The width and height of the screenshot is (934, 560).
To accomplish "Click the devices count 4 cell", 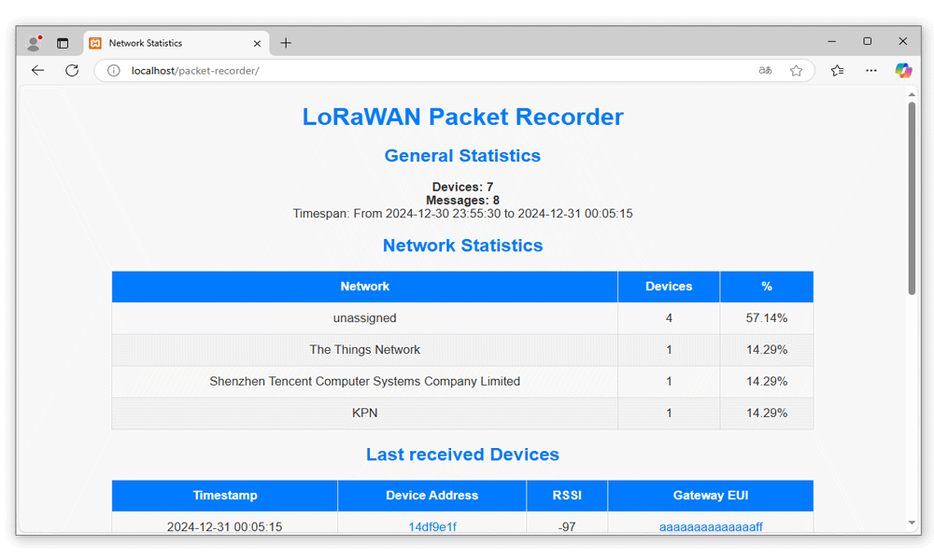I will coord(669,317).
